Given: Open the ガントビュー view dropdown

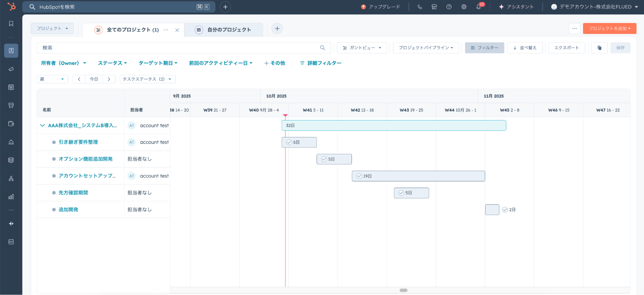Looking at the screenshot, I should 362,48.
